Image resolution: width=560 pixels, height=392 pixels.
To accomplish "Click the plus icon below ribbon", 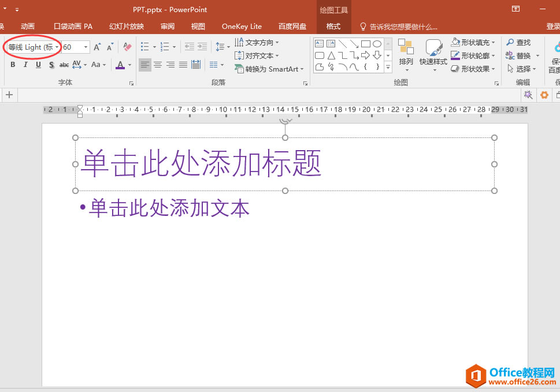I will (9, 95).
